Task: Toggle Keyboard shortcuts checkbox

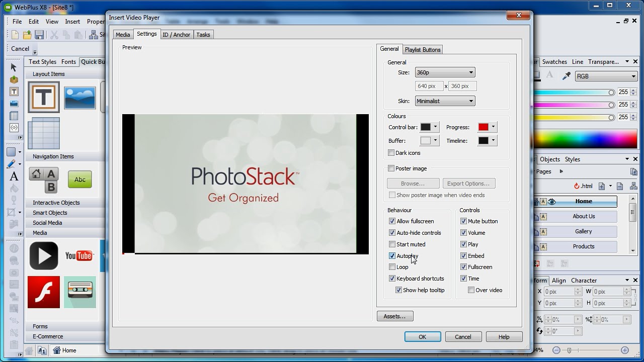Action: point(392,279)
